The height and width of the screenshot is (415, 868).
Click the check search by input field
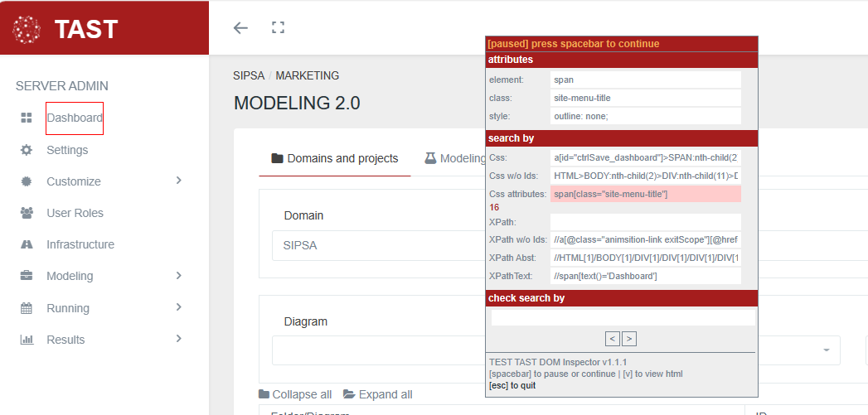pyautogui.click(x=623, y=317)
